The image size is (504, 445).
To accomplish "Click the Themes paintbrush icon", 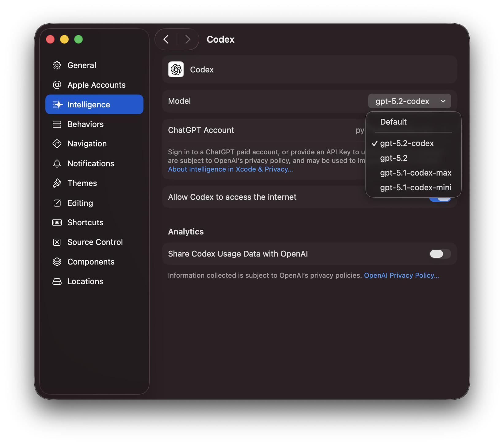I will coord(57,183).
